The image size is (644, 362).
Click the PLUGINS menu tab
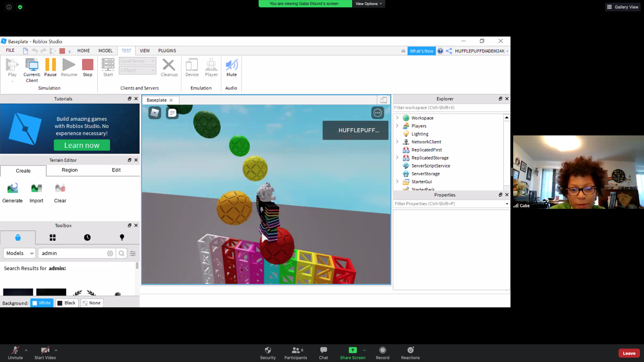coord(167,50)
